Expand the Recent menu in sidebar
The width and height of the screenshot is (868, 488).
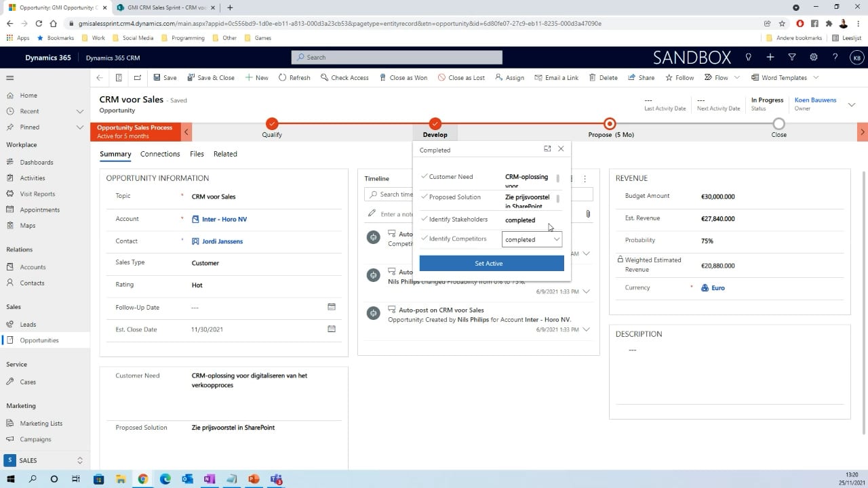(x=80, y=111)
